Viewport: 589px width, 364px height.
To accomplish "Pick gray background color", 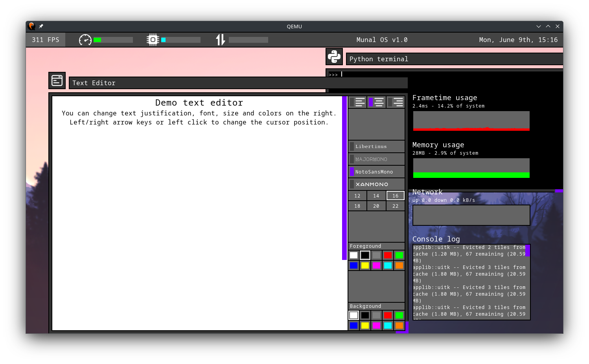I will tap(377, 315).
